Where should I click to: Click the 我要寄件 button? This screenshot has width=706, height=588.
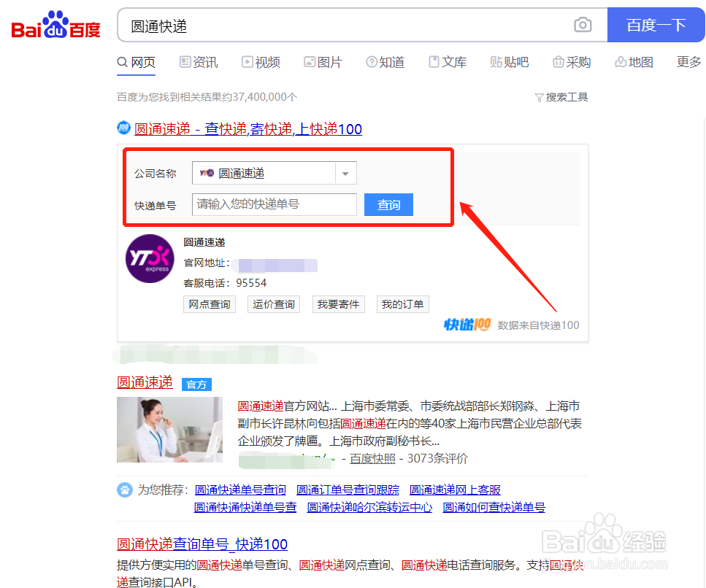point(338,304)
